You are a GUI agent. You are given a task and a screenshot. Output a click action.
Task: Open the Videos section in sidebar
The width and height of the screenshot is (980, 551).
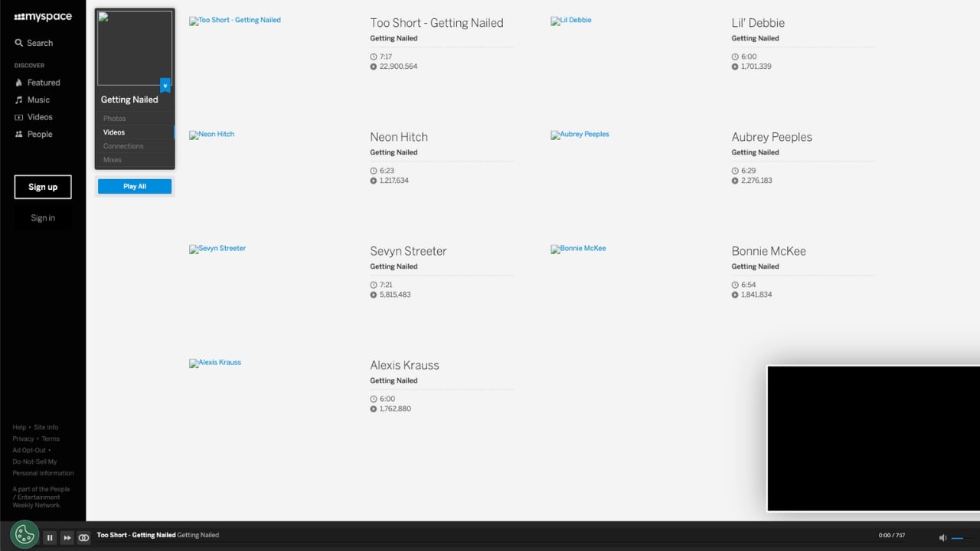coord(34,117)
